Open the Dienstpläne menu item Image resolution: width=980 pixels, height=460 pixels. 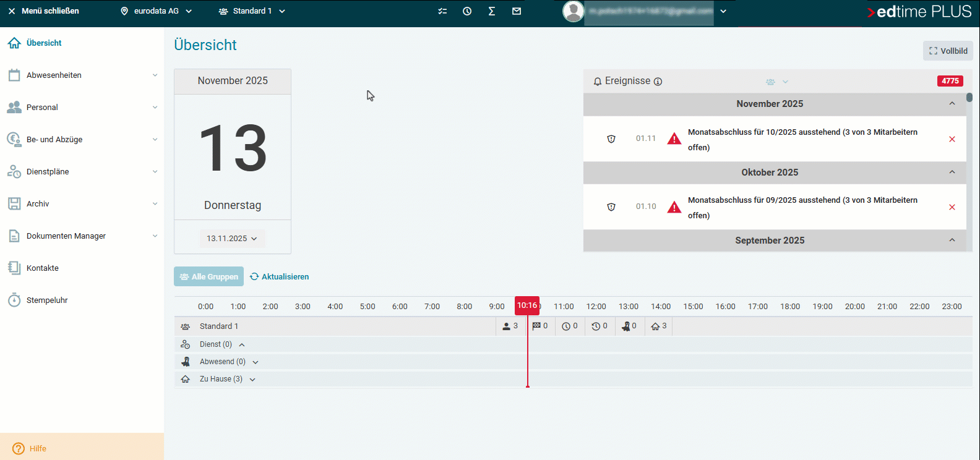tap(82, 172)
